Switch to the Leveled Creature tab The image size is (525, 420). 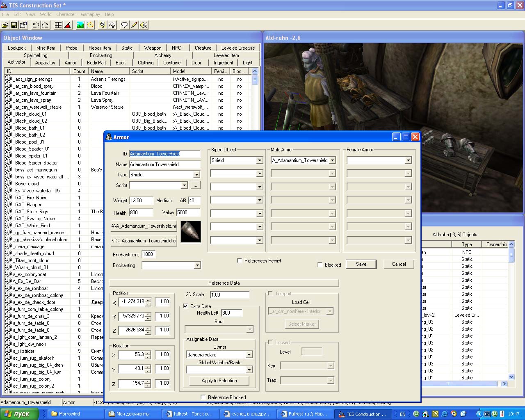pyautogui.click(x=238, y=48)
